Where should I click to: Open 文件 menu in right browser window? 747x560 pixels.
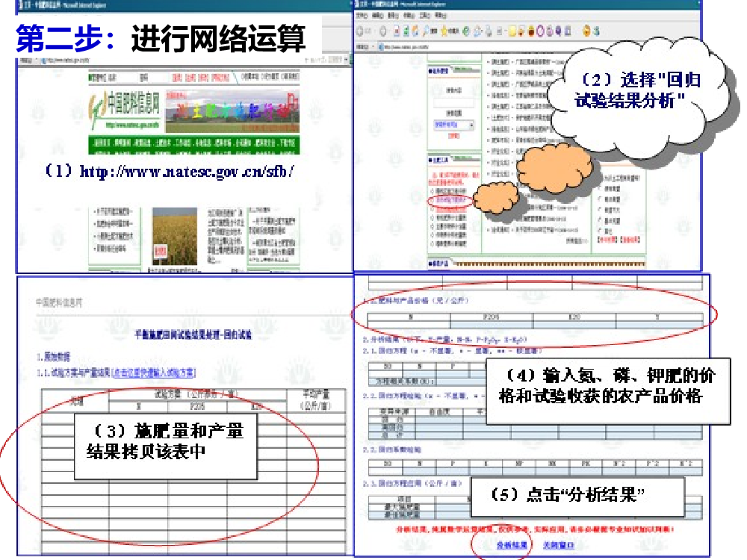click(x=362, y=16)
